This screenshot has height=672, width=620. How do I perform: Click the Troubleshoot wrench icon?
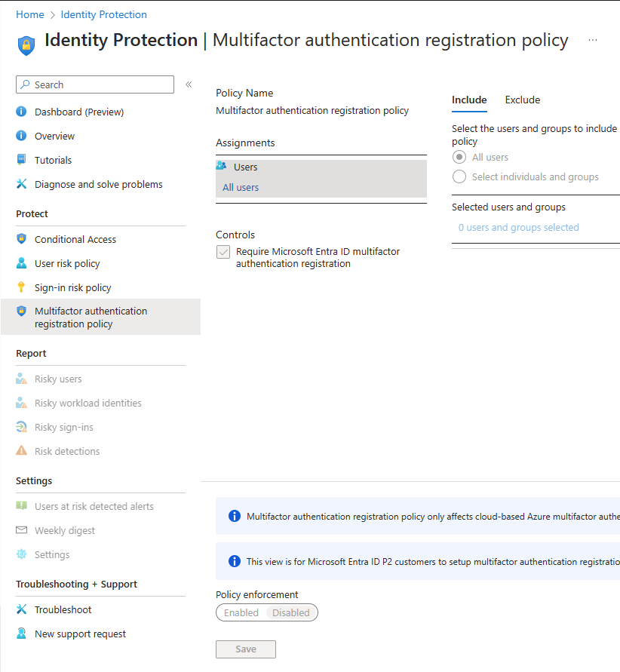click(x=21, y=609)
